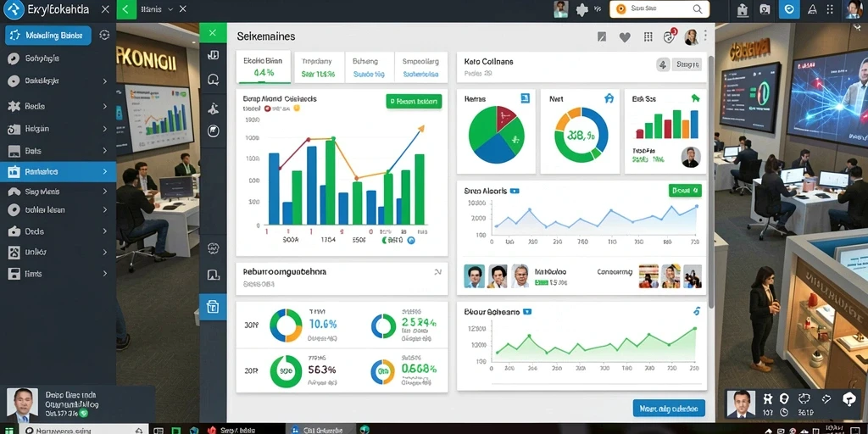Open the blue shield icon in top bar
The image size is (868, 434).
tap(789, 8)
